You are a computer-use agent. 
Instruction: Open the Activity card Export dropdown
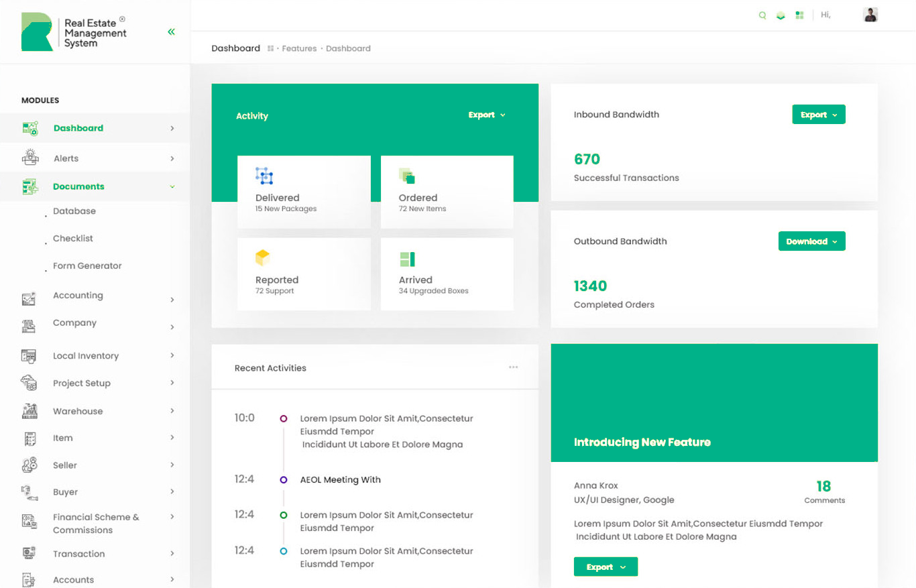click(487, 115)
